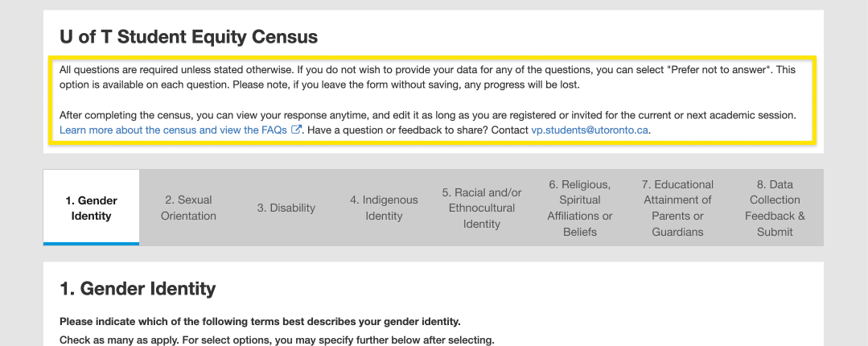Click the 1. Gender Identity section heading
The height and width of the screenshot is (346, 868).
click(138, 288)
